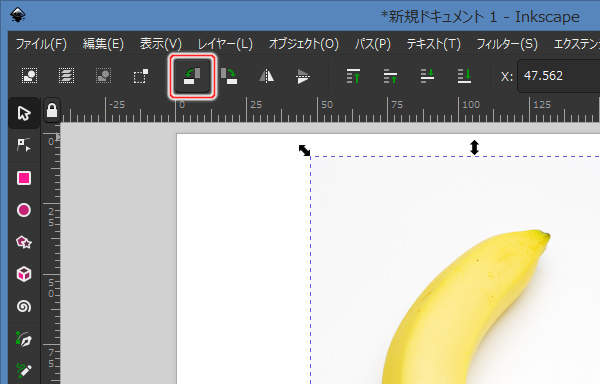Click the top-left corner scale handle
Screen dimensions: 600x384
tap(305, 150)
